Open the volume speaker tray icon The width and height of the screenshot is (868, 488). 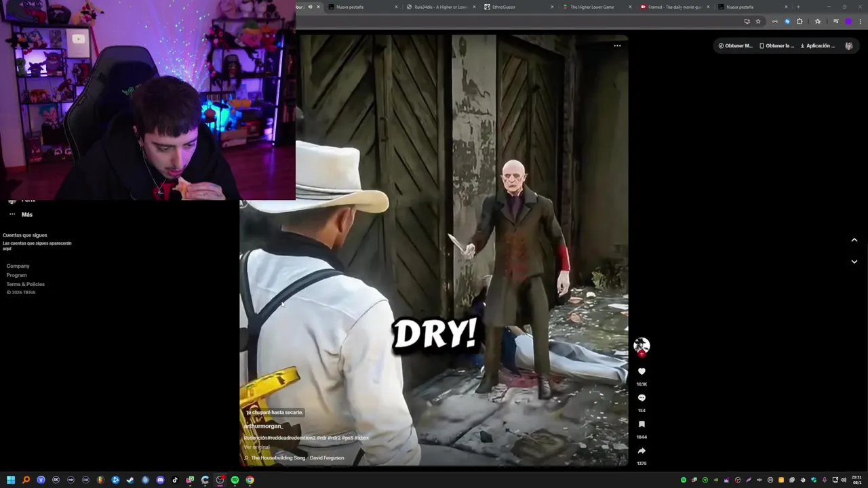[x=844, y=480]
